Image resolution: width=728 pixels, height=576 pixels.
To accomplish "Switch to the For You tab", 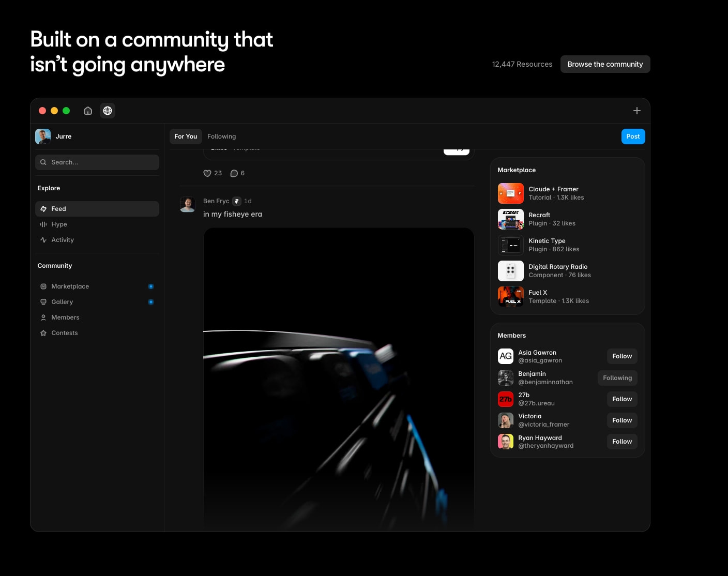I will click(186, 137).
